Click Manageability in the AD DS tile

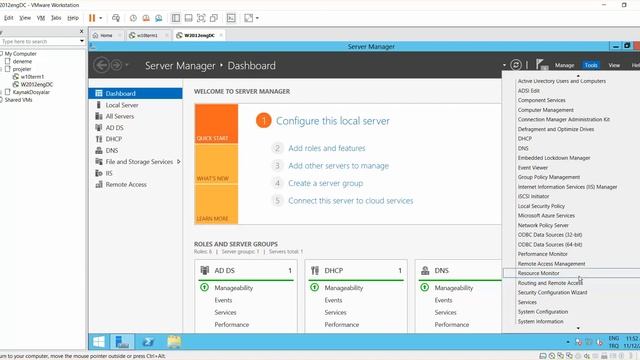click(233, 288)
